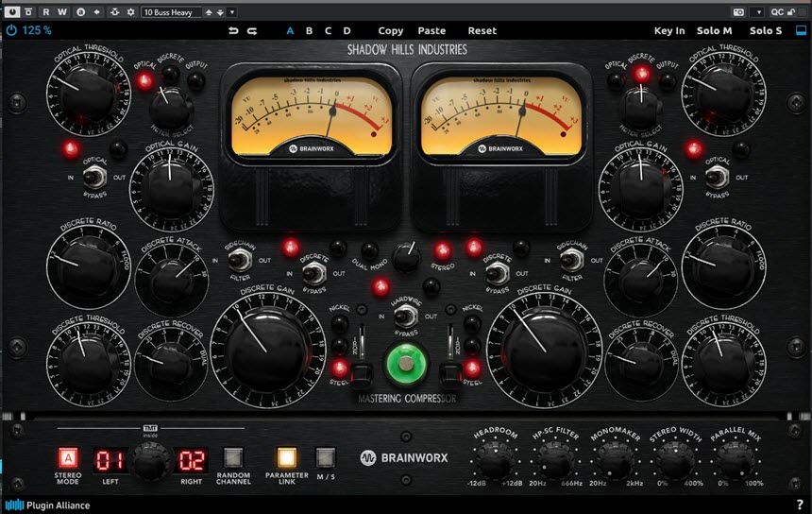
Task: Enable Key In
Action: pos(669,31)
